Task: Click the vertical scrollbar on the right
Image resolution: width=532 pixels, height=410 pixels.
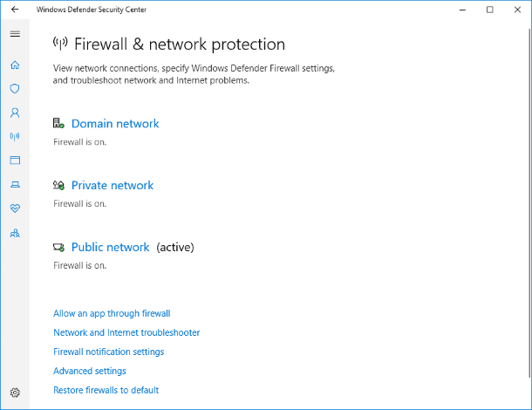Action: tap(530, 203)
